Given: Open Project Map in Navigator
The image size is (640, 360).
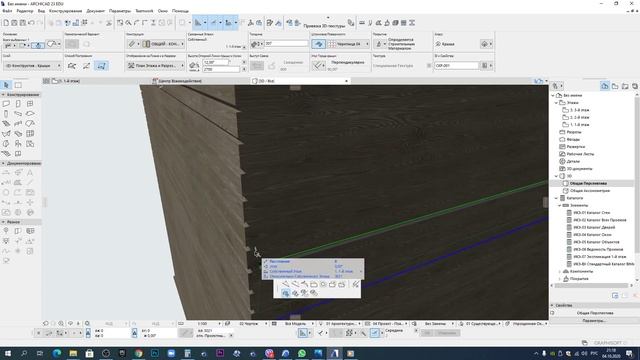Looking at the screenshot, I should 604,86.
